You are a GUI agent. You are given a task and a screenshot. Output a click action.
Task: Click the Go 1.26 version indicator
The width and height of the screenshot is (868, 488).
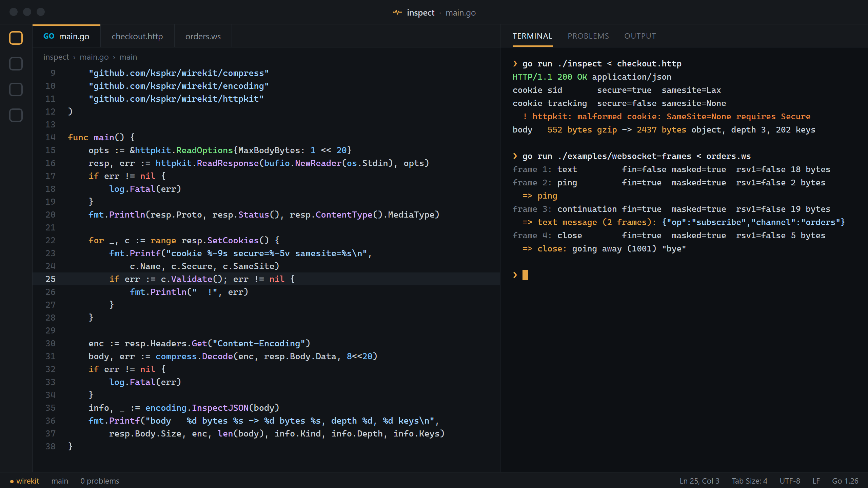pos(845,481)
